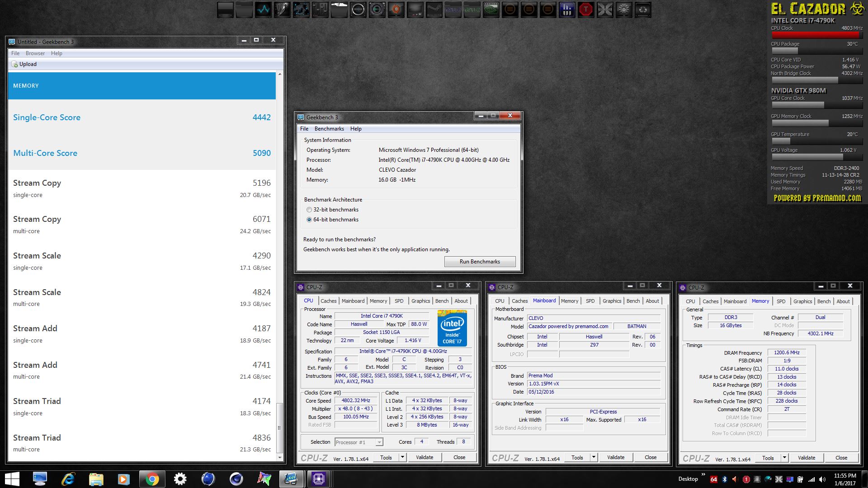Open the gear settings icon in top dock
The image size is (868, 488).
pos(624,9)
